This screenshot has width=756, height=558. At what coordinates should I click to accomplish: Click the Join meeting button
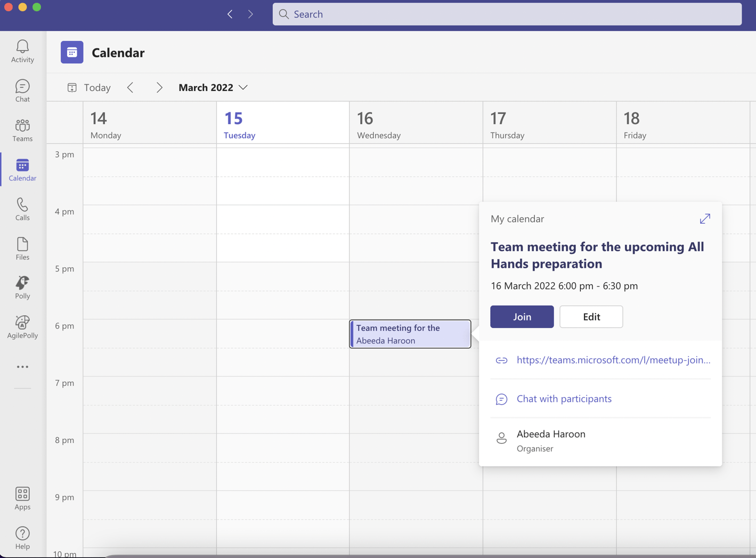click(x=522, y=317)
